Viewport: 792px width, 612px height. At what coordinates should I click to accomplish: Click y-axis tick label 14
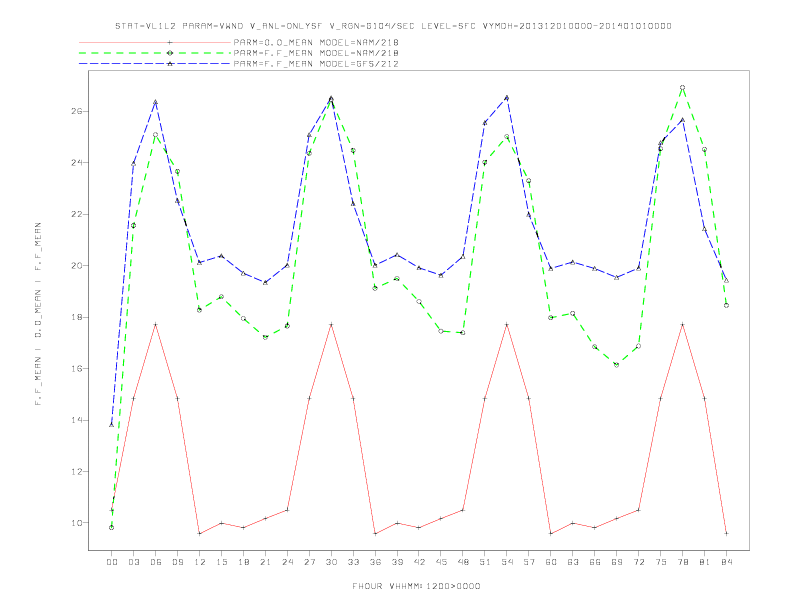(x=77, y=420)
